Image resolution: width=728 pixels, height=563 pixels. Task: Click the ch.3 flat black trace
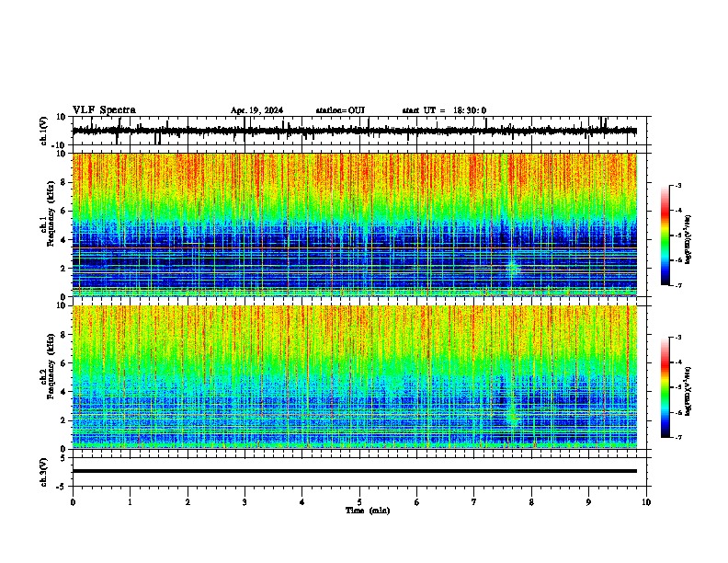point(355,471)
